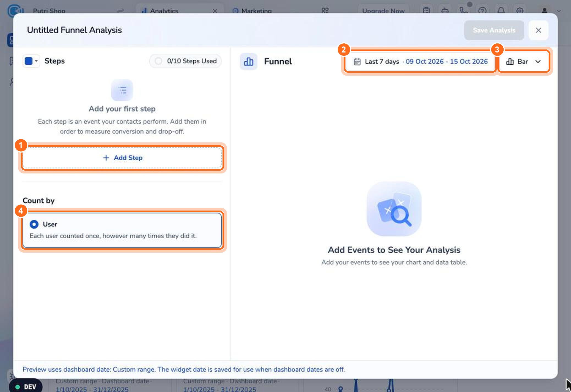This screenshot has width=571, height=392.
Task: Click the clipboard tasks icon in top bar
Action: [x=426, y=11]
